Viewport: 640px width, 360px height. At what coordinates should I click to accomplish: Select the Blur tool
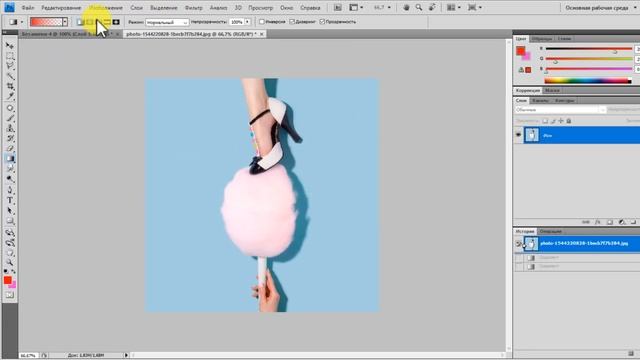(10, 169)
